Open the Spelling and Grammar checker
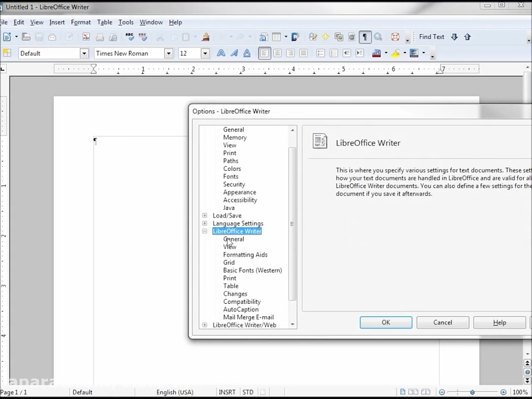Viewport: 532px width, 399px height. pos(130,37)
